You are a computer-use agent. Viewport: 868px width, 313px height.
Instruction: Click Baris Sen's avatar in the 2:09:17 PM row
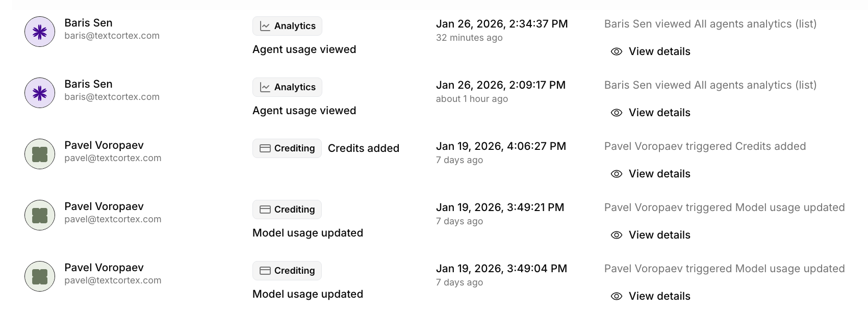click(40, 93)
